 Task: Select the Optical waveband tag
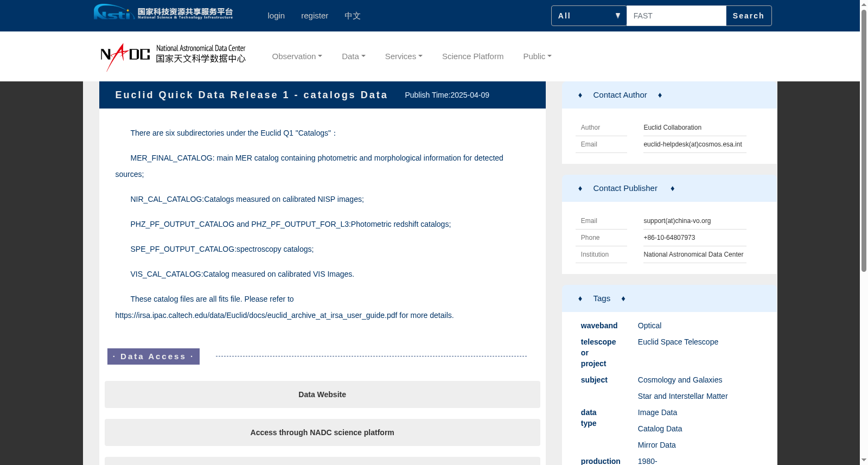[649, 326]
